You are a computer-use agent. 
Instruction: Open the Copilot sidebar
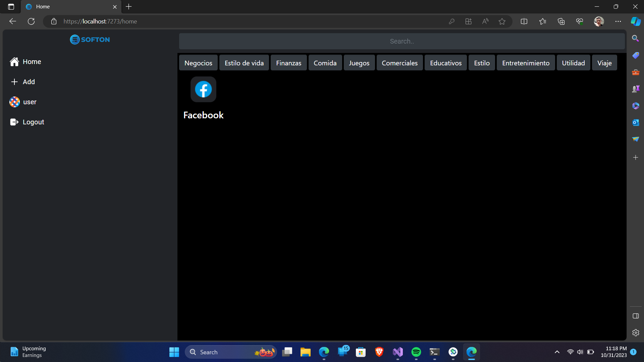tap(636, 21)
